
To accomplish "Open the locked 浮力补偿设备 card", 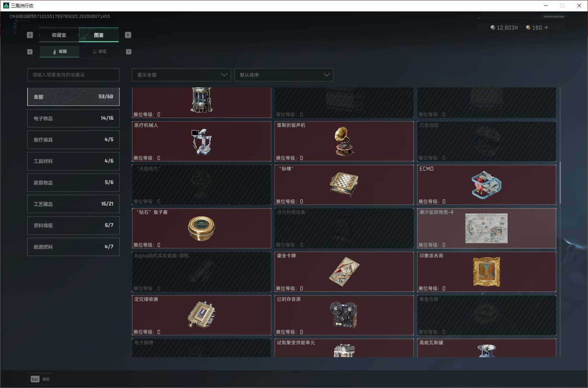I will tap(344, 228).
